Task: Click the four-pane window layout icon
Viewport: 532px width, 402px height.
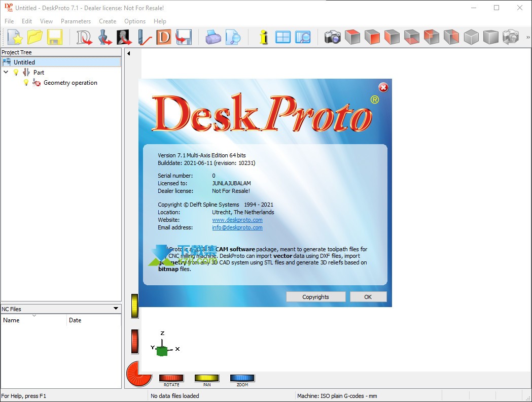Action: tap(283, 37)
